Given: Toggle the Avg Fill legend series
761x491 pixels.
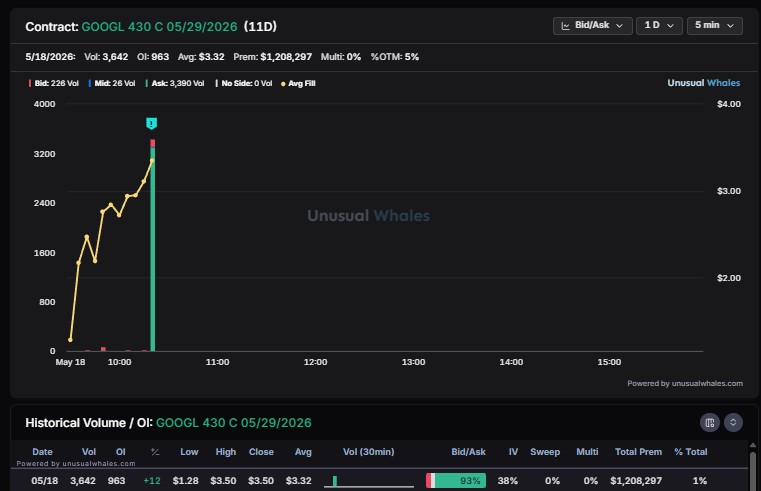Looking at the screenshot, I should (x=298, y=83).
